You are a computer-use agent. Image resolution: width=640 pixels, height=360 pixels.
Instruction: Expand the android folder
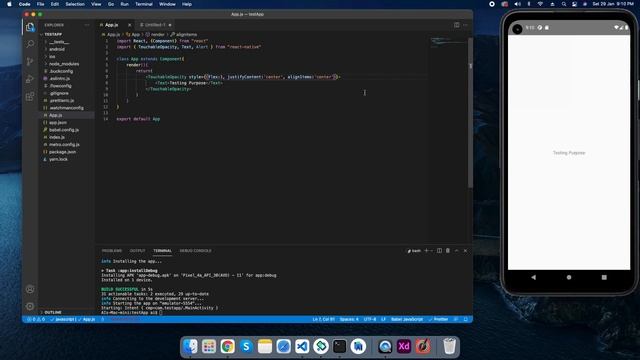(57, 49)
